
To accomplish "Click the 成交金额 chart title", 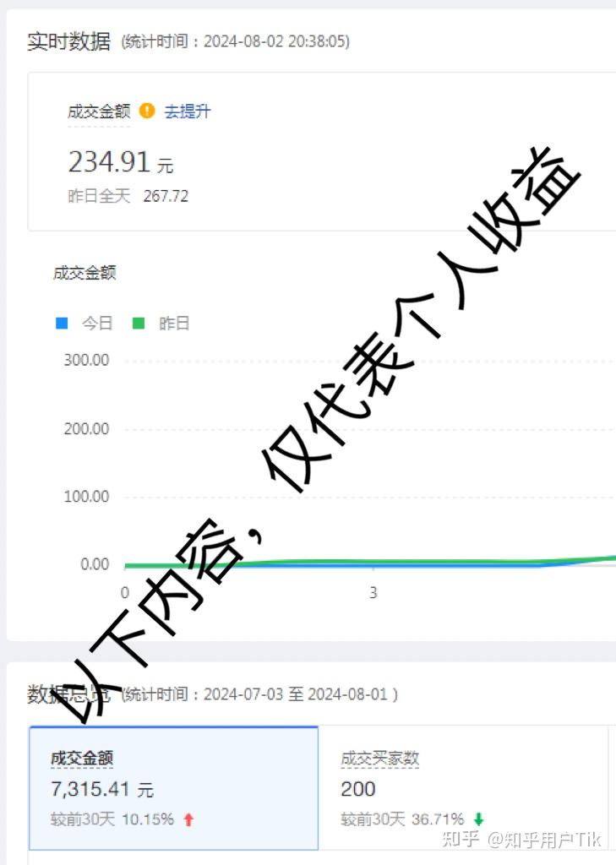I will (x=84, y=273).
